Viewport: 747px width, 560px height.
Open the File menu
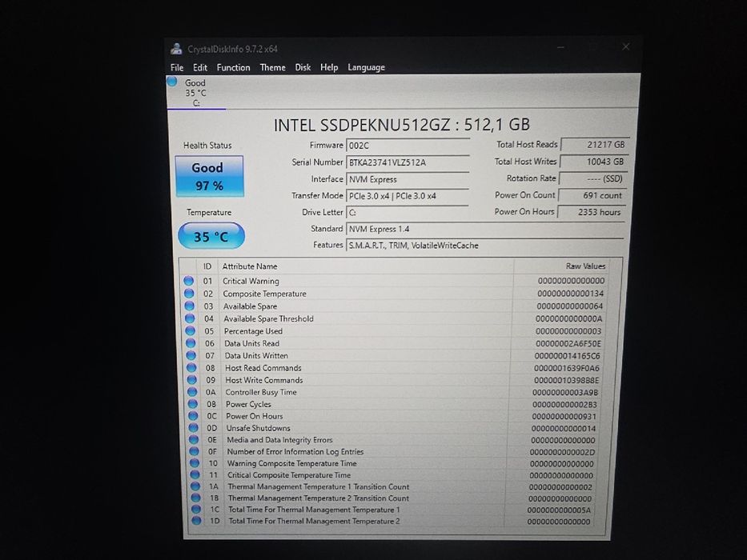click(x=177, y=68)
